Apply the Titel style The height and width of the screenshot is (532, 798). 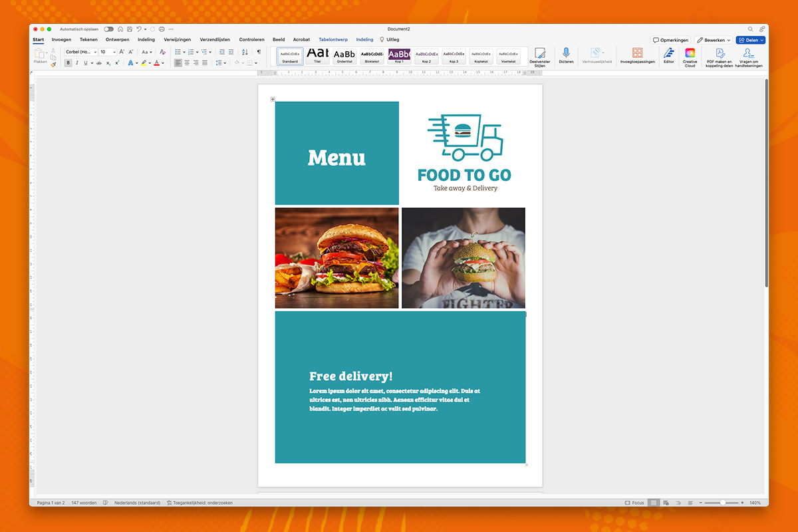[317, 57]
